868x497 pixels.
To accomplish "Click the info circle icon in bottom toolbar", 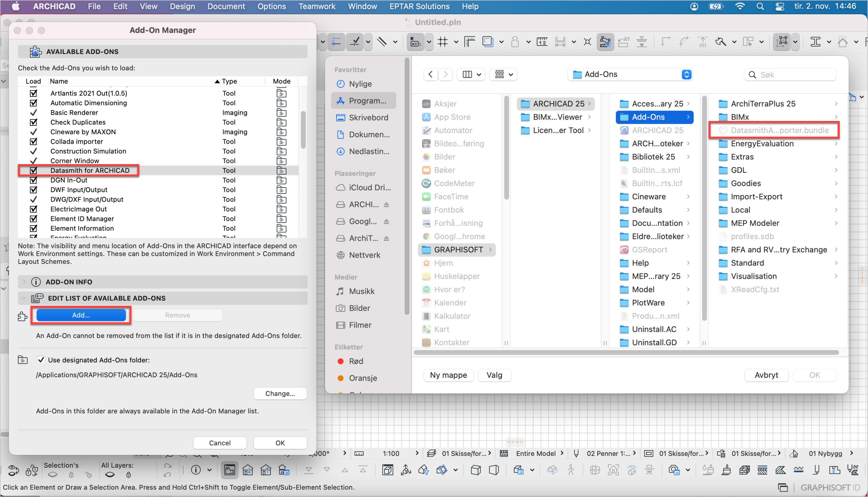I will coord(196,470).
